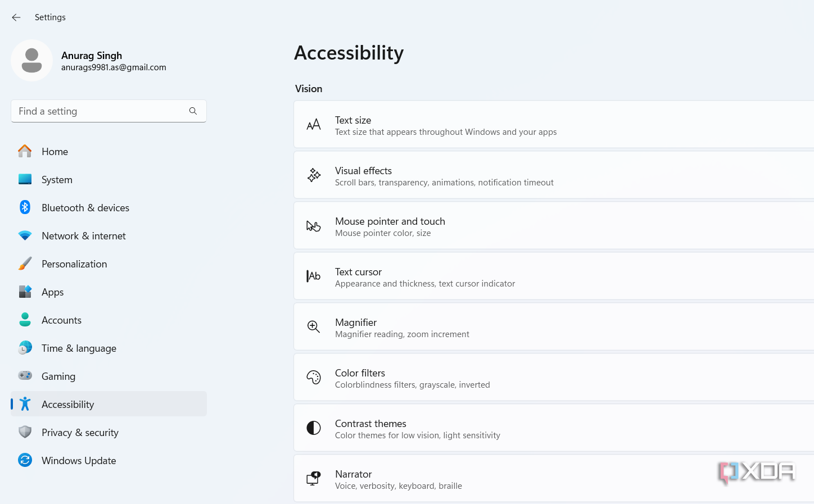This screenshot has height=504, width=814.
Task: Click the user profile avatar picture
Action: [x=32, y=61]
